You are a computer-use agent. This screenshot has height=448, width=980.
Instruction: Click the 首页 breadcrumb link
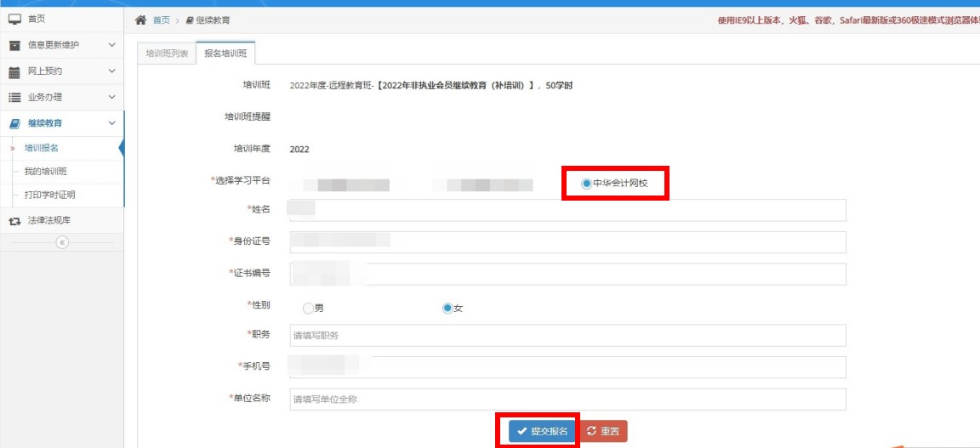pos(162,20)
